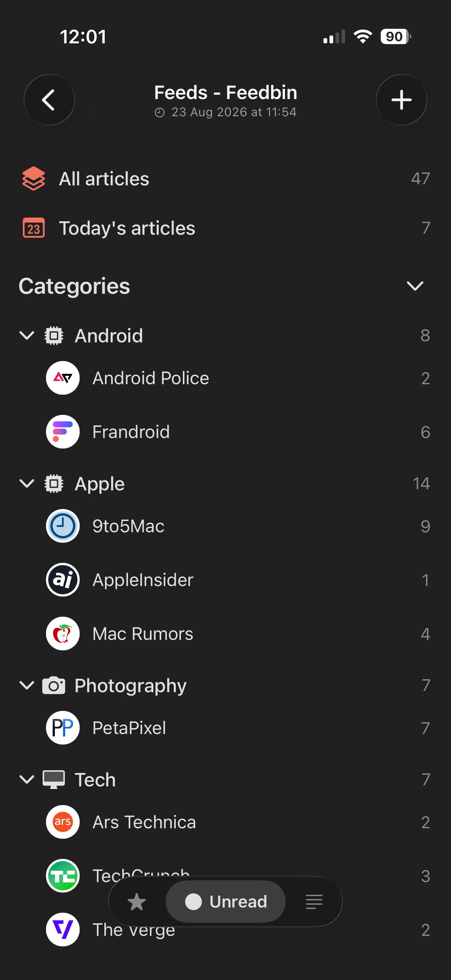The height and width of the screenshot is (980, 451).
Task: Switch filter to all articles list
Action: pyautogui.click(x=314, y=902)
